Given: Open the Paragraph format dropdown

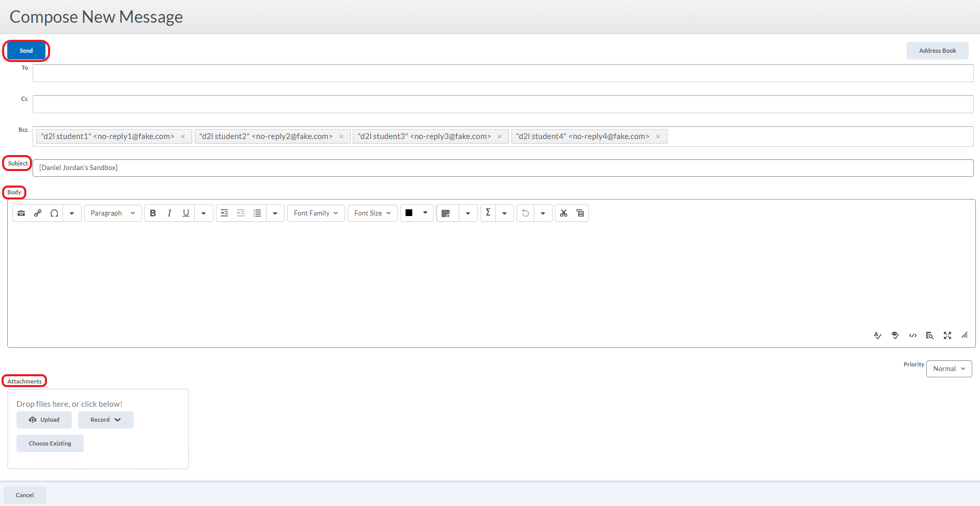Looking at the screenshot, I should coord(113,213).
